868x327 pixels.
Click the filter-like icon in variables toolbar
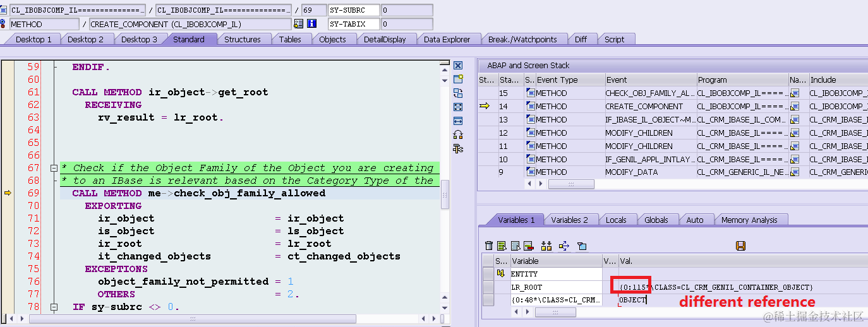tap(582, 246)
